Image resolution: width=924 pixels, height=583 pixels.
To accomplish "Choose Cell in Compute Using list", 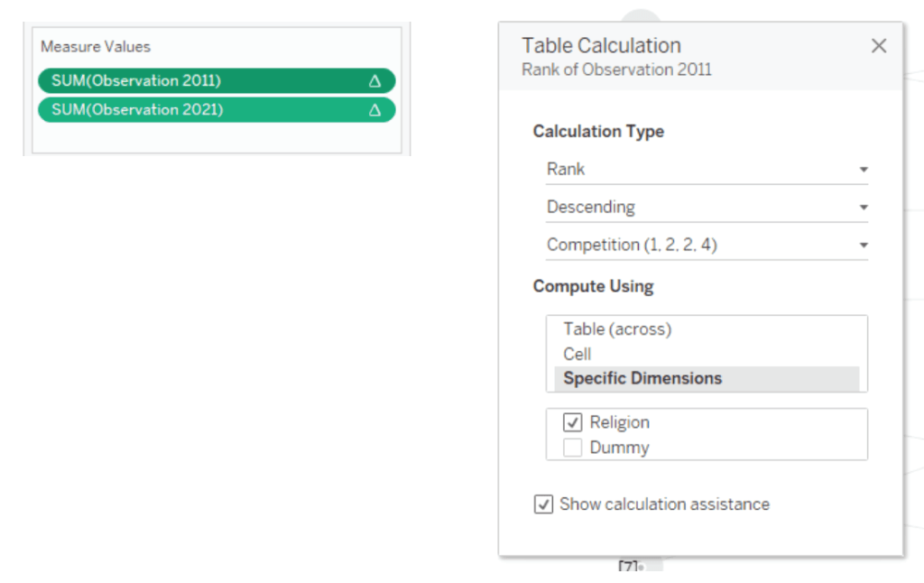I will point(577,354).
